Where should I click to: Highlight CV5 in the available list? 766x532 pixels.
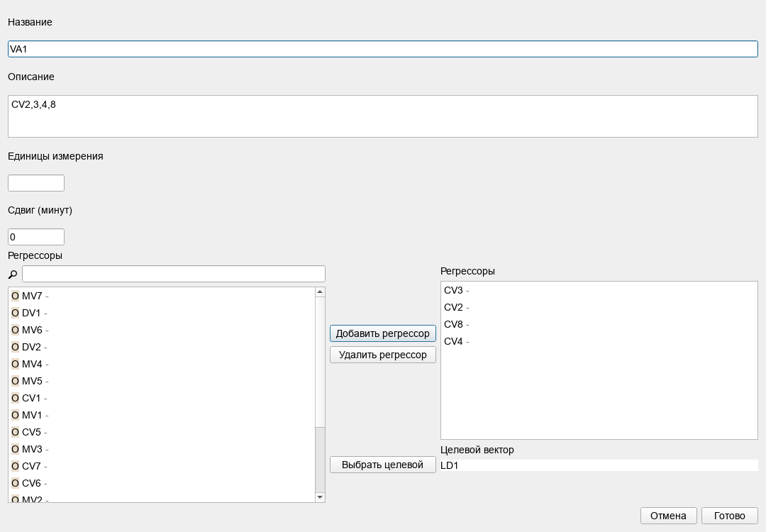click(162, 433)
